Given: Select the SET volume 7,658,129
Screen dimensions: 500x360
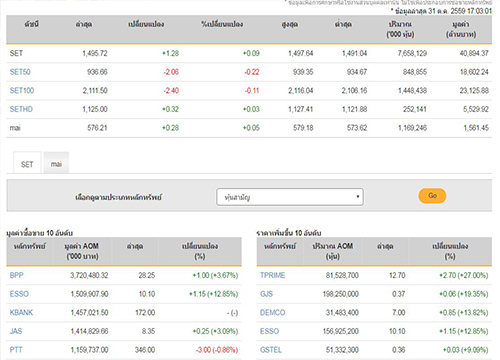Looking at the screenshot, I should click(412, 53).
